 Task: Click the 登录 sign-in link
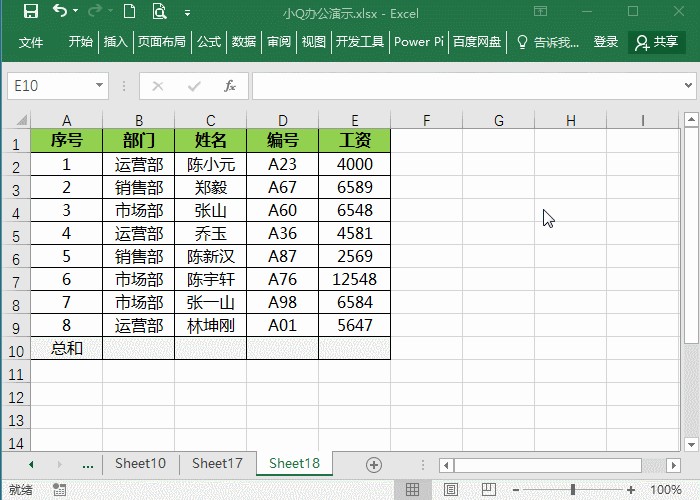click(606, 42)
